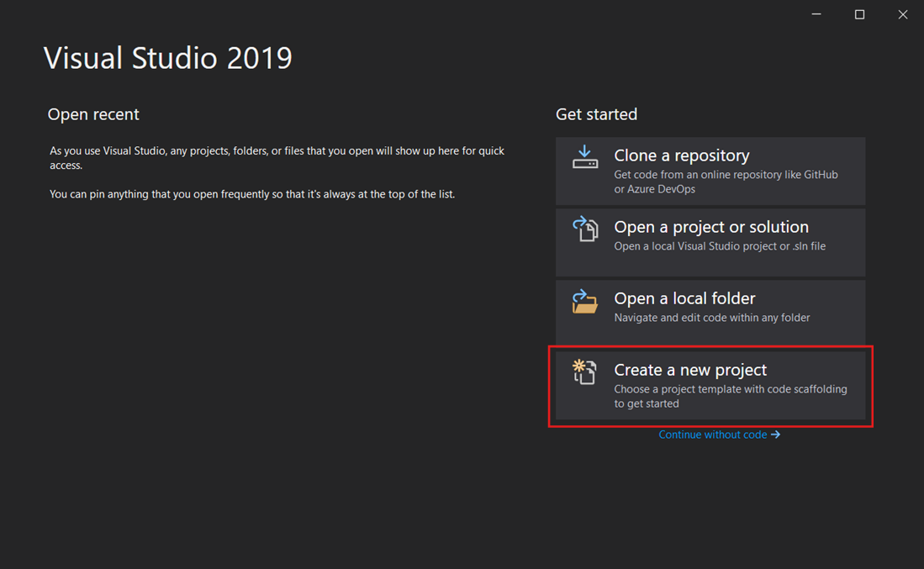Viewport: 924px width, 569px height.
Task: Select the "Clone a repository" title
Action: coord(681,155)
